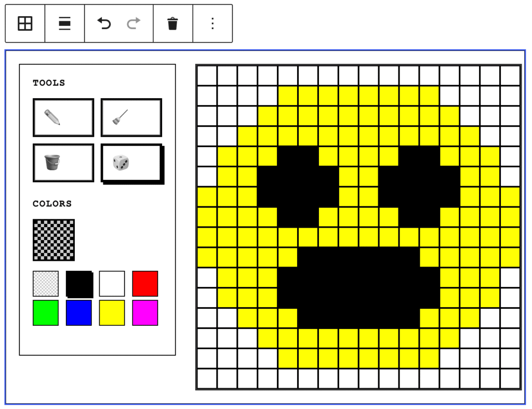The image size is (532, 409).
Task: Choose the red color swatch
Action: click(x=145, y=284)
